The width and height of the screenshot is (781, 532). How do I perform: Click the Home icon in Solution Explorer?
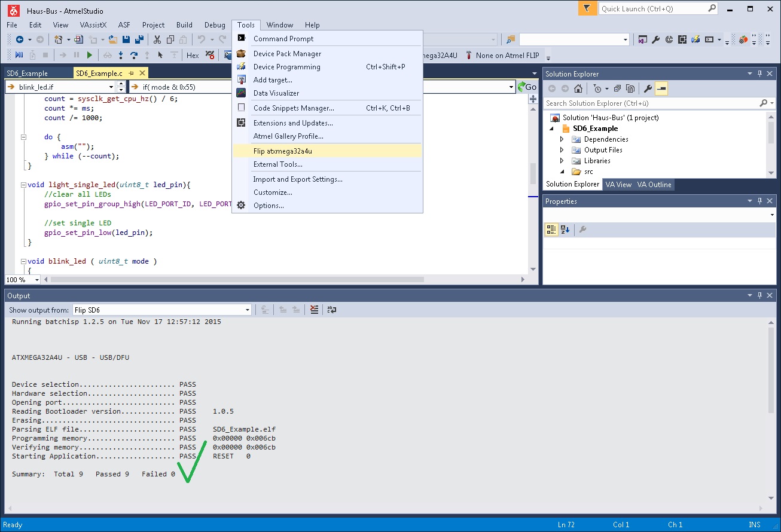[578, 88]
